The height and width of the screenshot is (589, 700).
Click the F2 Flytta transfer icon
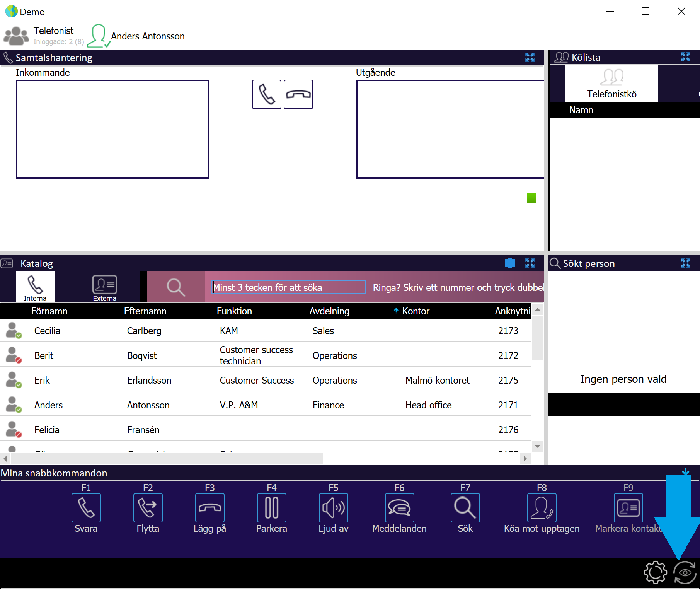pos(148,507)
